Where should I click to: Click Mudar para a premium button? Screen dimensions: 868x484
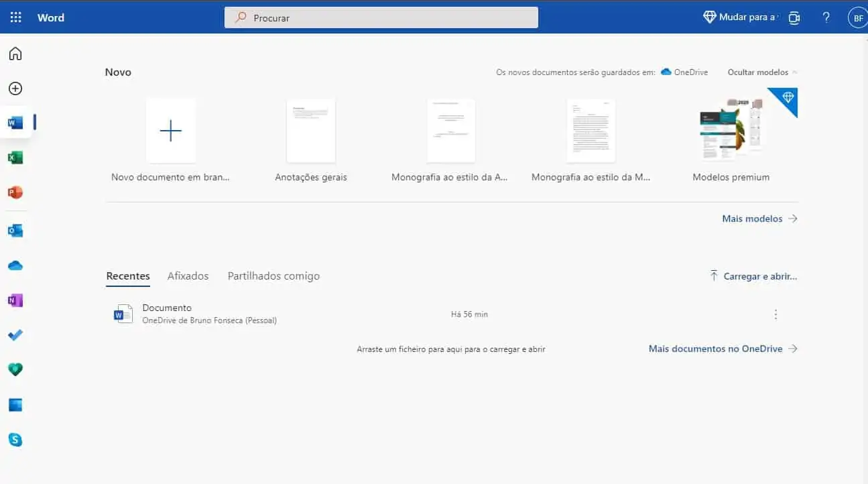(x=741, y=17)
